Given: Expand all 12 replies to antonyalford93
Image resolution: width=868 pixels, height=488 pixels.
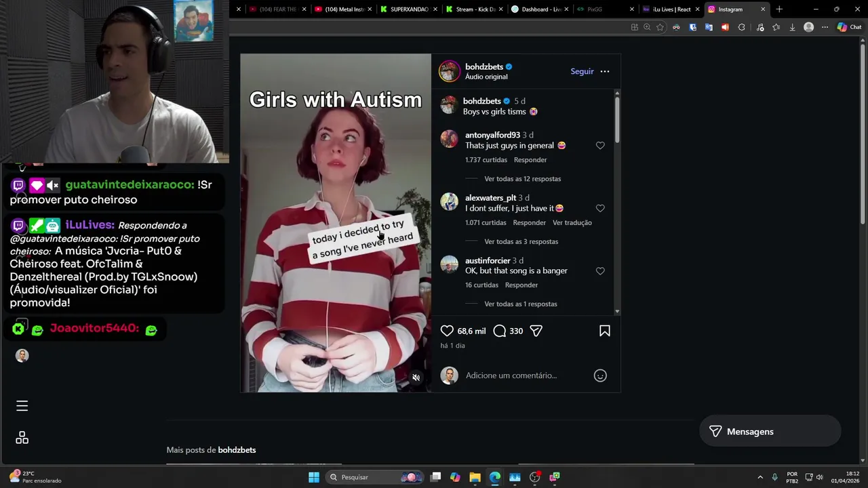Looking at the screenshot, I should click(x=523, y=179).
